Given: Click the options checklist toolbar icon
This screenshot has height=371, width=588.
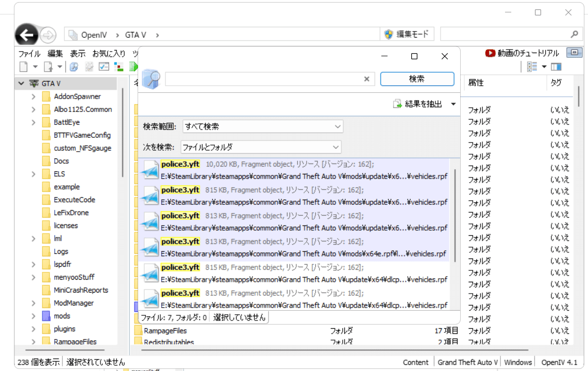Looking at the screenshot, I should 104,67.
